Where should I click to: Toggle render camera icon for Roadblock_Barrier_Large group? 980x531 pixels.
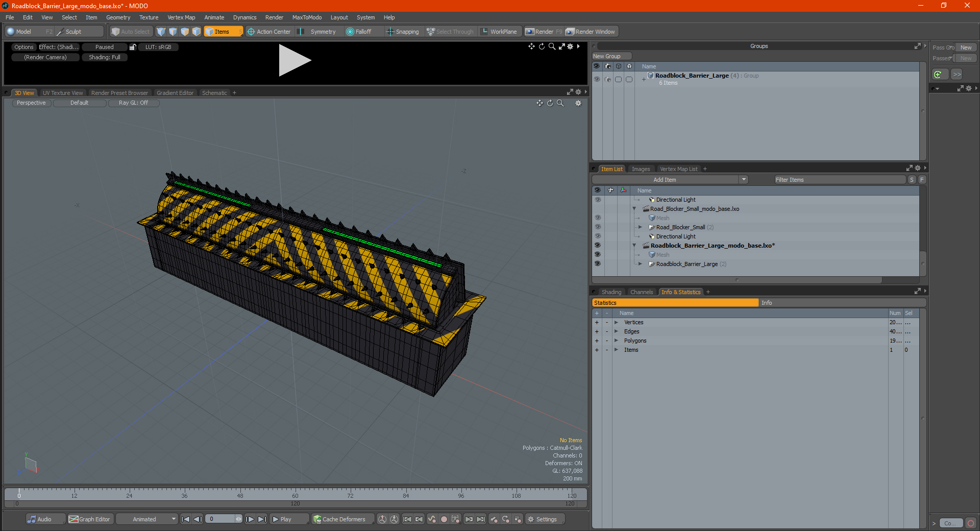pos(607,79)
